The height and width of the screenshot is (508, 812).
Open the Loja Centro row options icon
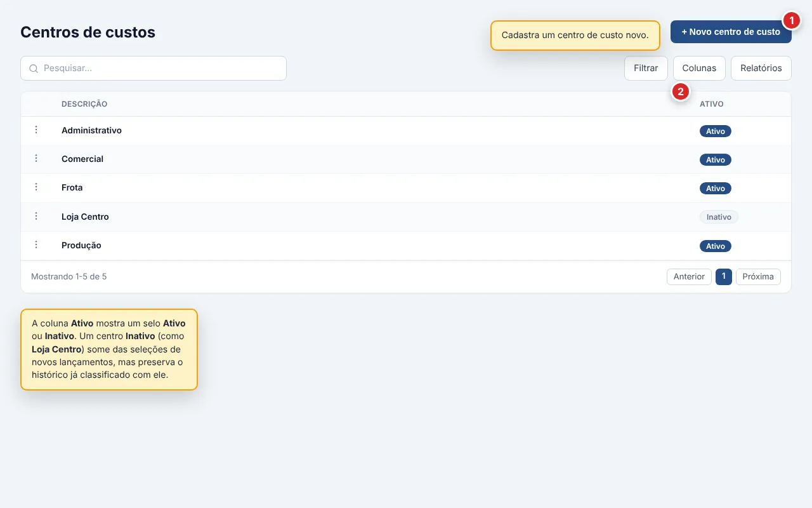[x=36, y=216]
